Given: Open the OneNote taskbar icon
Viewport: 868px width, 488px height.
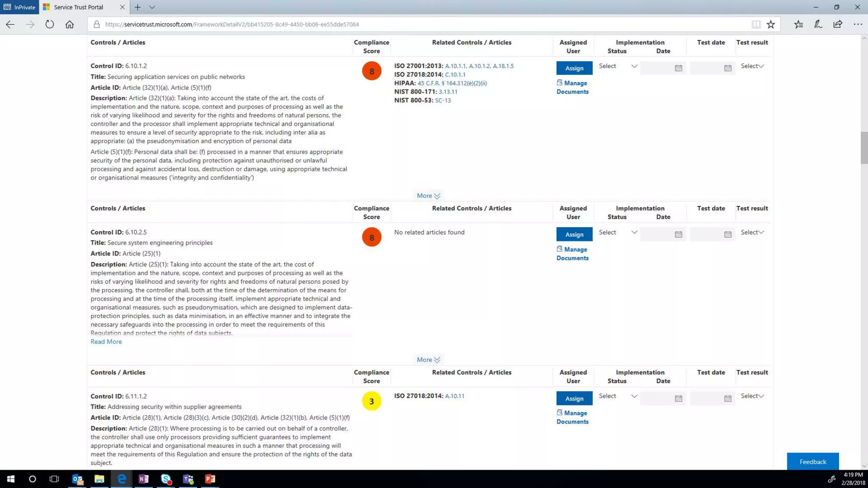Looking at the screenshot, I should [x=144, y=479].
